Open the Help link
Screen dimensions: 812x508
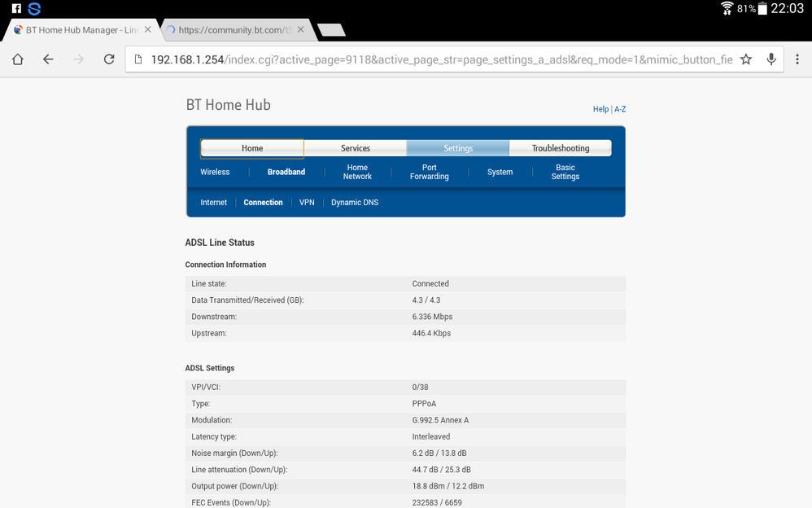(600, 109)
